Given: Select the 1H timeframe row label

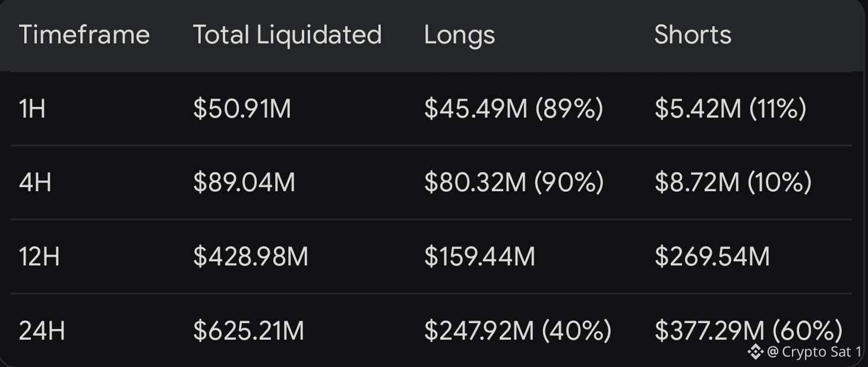Looking at the screenshot, I should pos(33,109).
